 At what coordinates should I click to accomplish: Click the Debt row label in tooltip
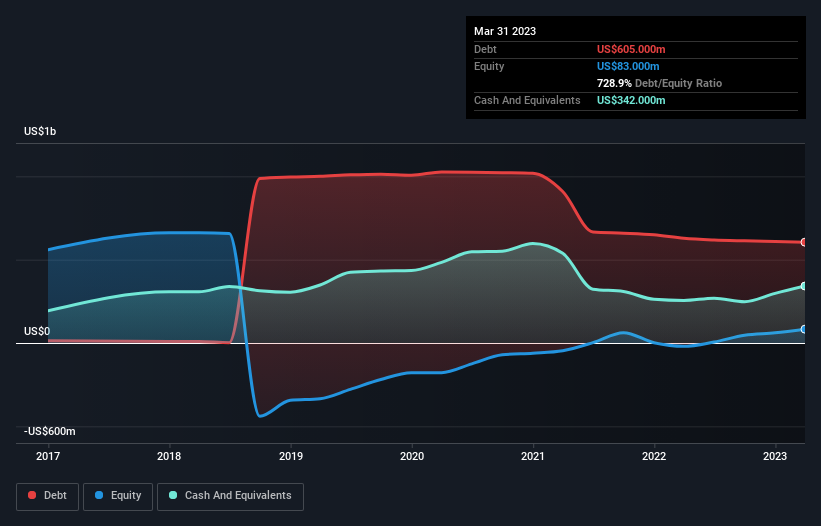(x=485, y=49)
